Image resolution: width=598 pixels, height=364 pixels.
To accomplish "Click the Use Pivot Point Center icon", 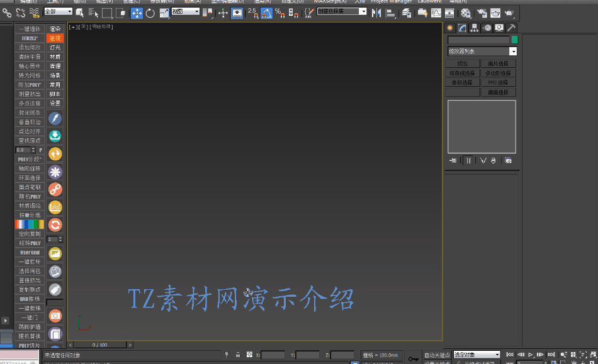I will coord(208,13).
